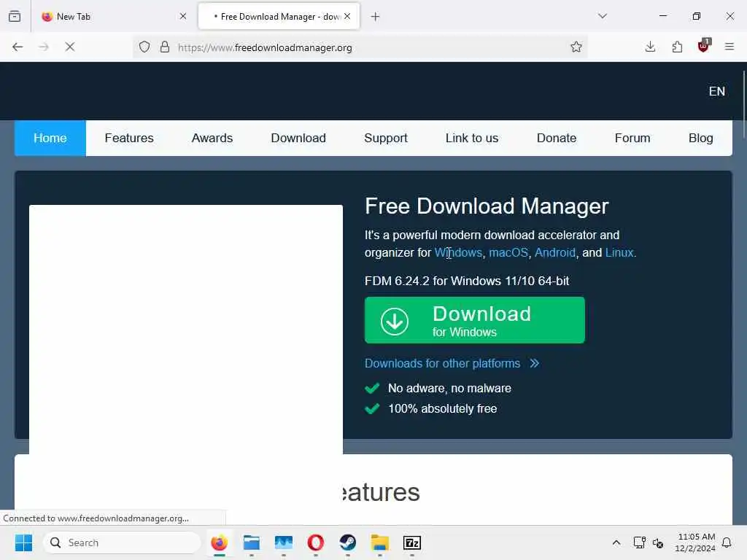The width and height of the screenshot is (747, 560).
Task: Click the No adware, no malware text
Action: point(449,388)
